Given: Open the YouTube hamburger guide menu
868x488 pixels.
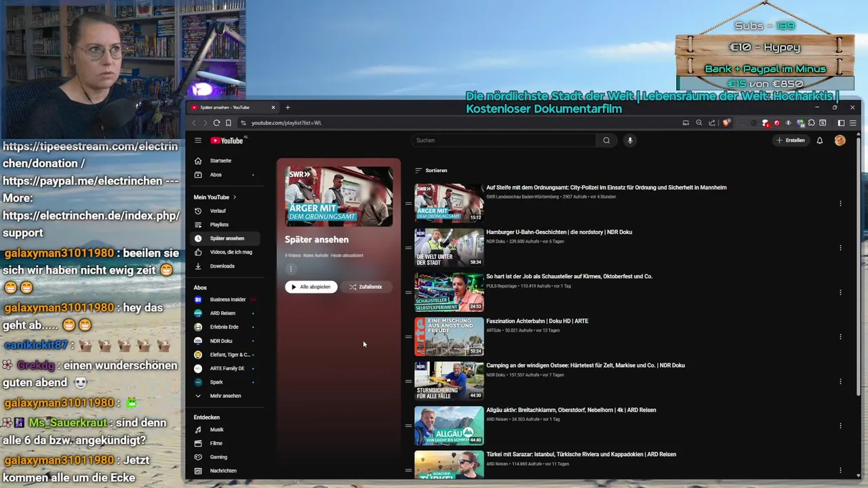Looking at the screenshot, I should pyautogui.click(x=198, y=140).
